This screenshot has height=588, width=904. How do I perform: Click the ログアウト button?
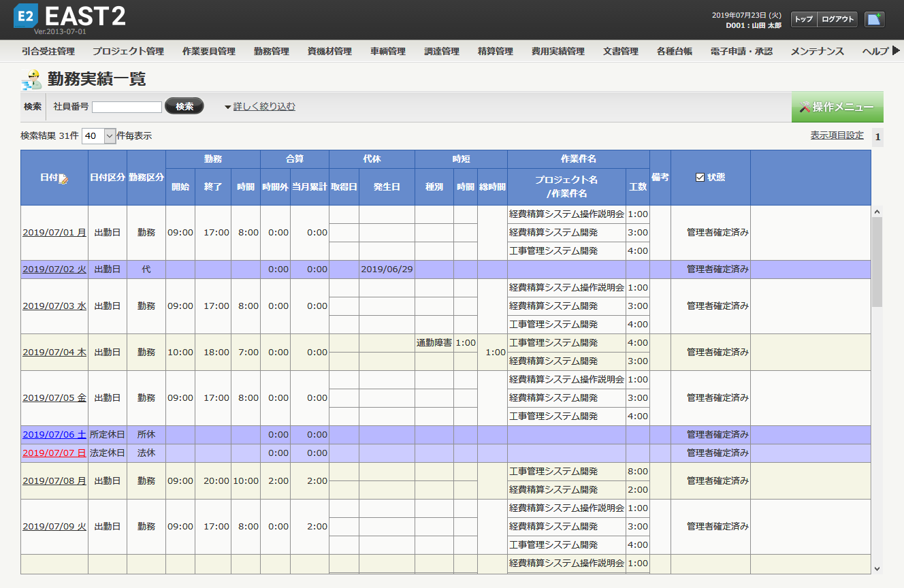837,19
